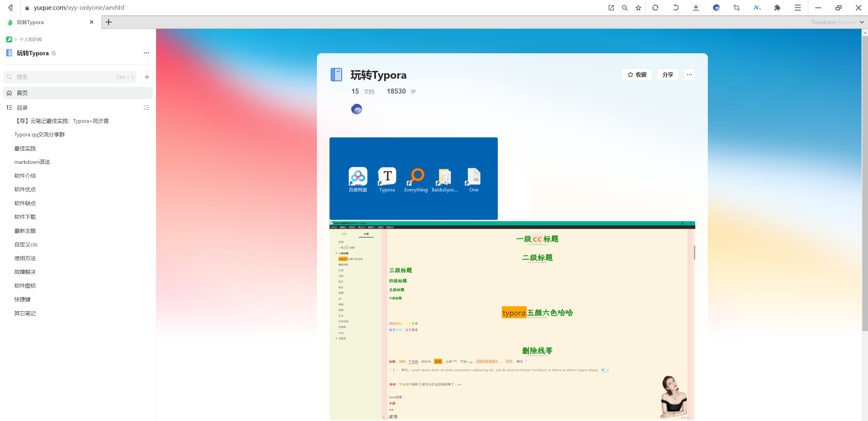Open markdown语法 document
This screenshot has height=421, width=868.
click(x=32, y=162)
